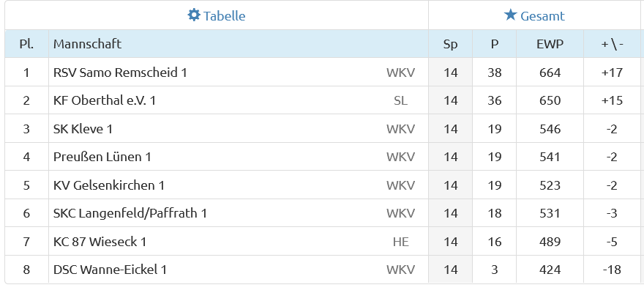The width and height of the screenshot is (644, 293).
Task: Click the HE association label for Wieseck
Action: 400,242
